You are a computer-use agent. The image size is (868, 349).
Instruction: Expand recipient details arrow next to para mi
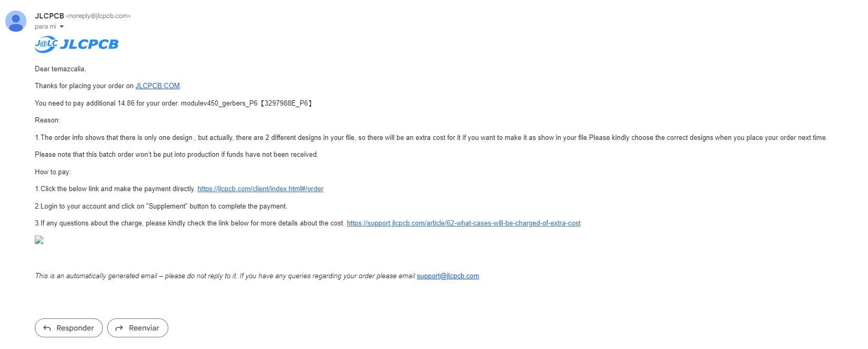62,26
